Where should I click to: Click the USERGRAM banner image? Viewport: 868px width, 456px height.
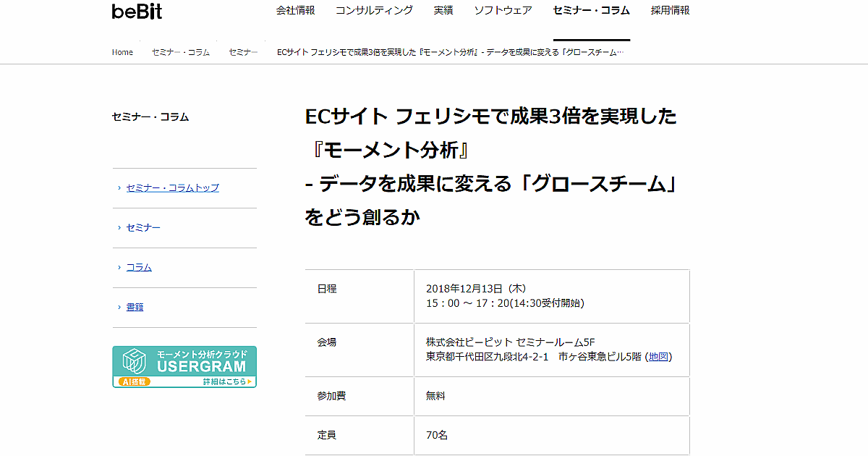tap(184, 366)
